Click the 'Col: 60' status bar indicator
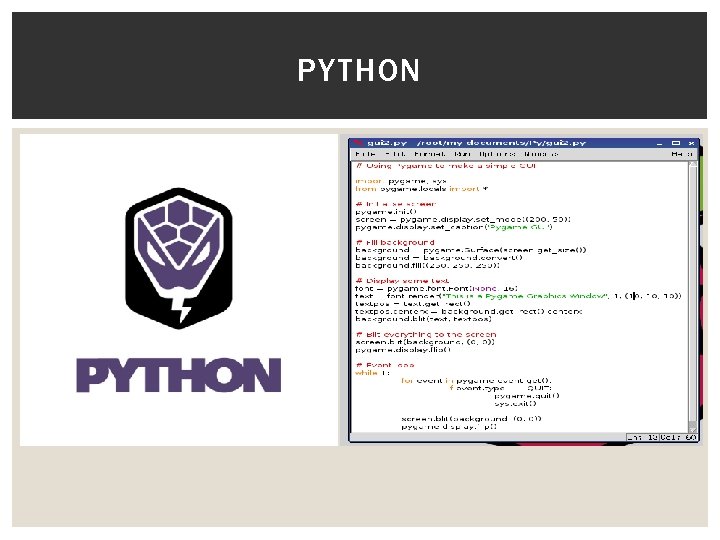 click(679, 438)
